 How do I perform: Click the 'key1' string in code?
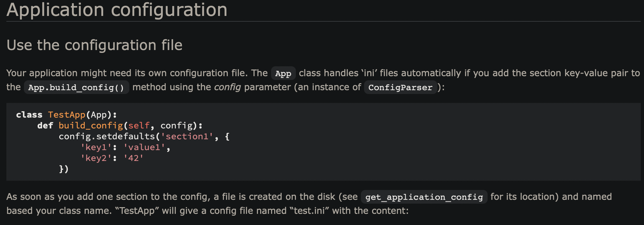tap(96, 147)
